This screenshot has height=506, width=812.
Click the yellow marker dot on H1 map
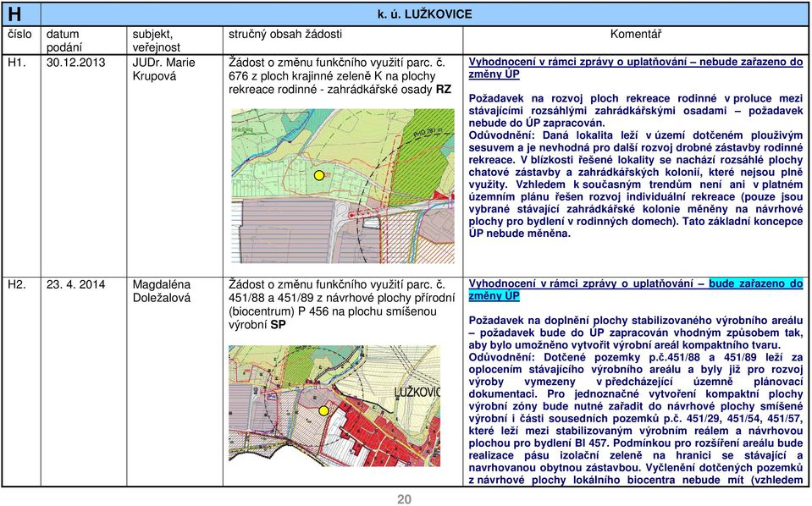point(319,175)
